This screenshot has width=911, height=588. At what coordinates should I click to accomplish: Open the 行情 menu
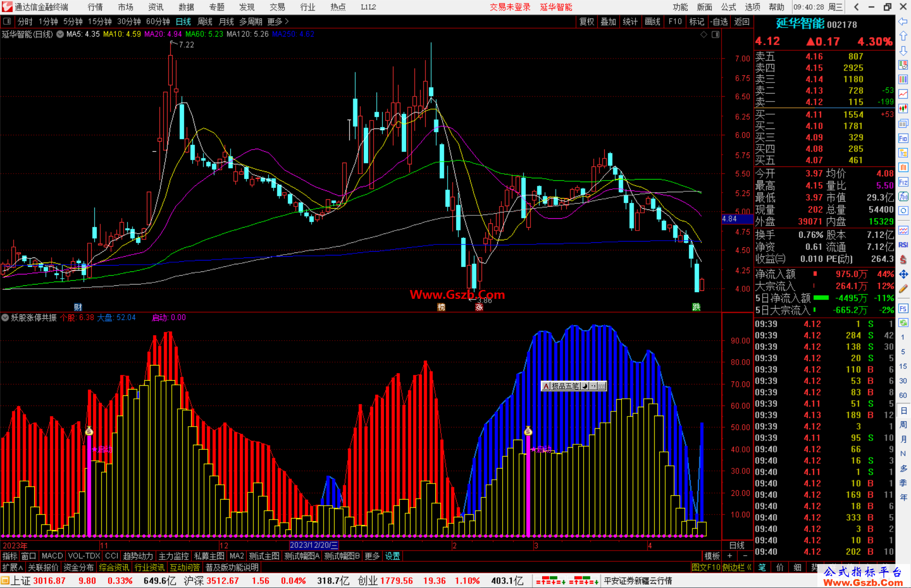click(x=95, y=7)
